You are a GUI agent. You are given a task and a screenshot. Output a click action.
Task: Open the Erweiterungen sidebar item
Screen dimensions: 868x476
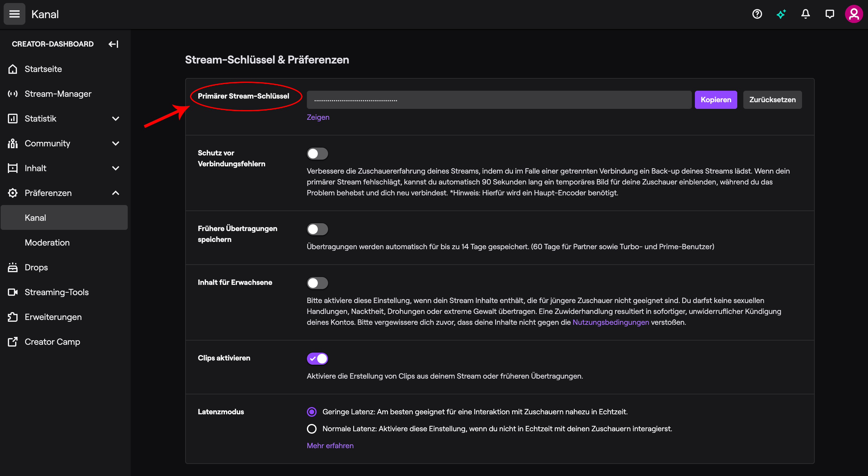53,317
